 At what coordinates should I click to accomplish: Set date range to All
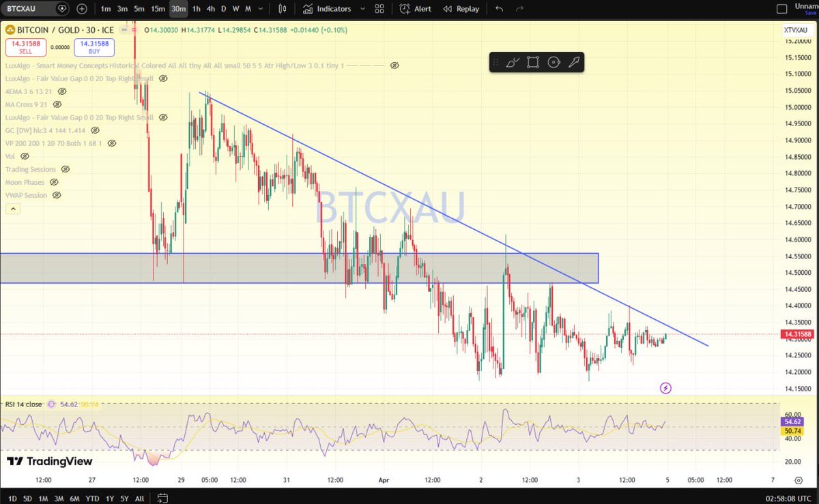[139, 499]
